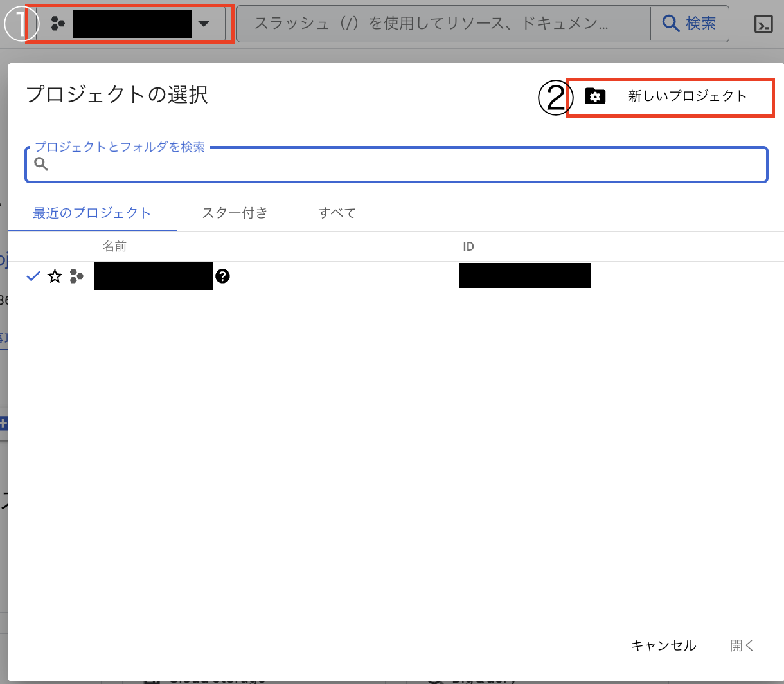
Task: Switch to 最近のプロジェクト tab
Action: 92,213
